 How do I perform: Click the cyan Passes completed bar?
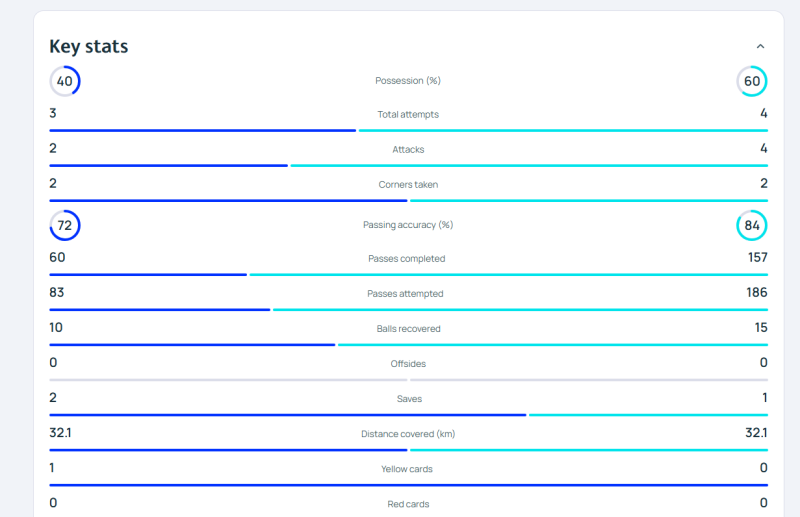point(508,274)
